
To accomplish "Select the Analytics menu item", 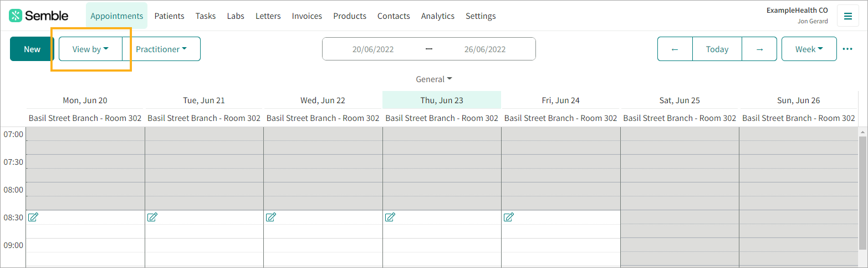I will click(x=438, y=16).
